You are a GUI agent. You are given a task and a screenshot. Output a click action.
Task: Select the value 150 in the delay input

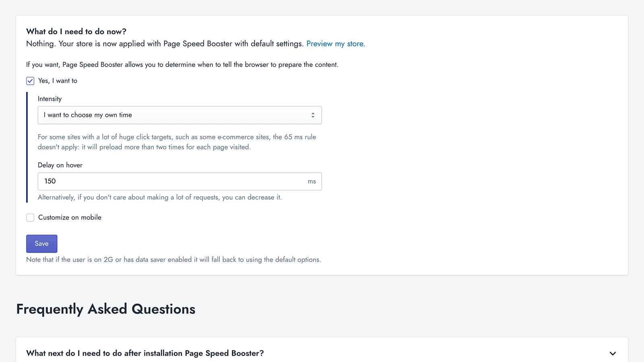tap(50, 181)
